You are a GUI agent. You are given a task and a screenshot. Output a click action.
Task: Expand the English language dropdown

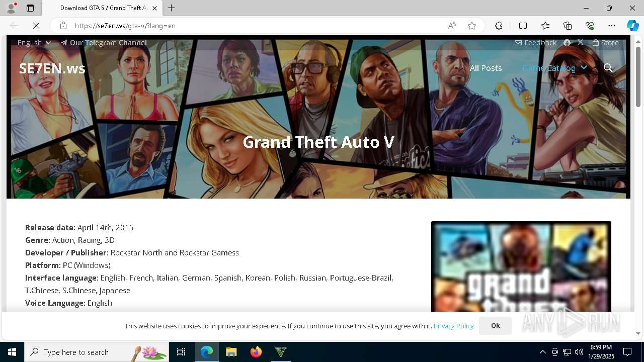[34, 43]
